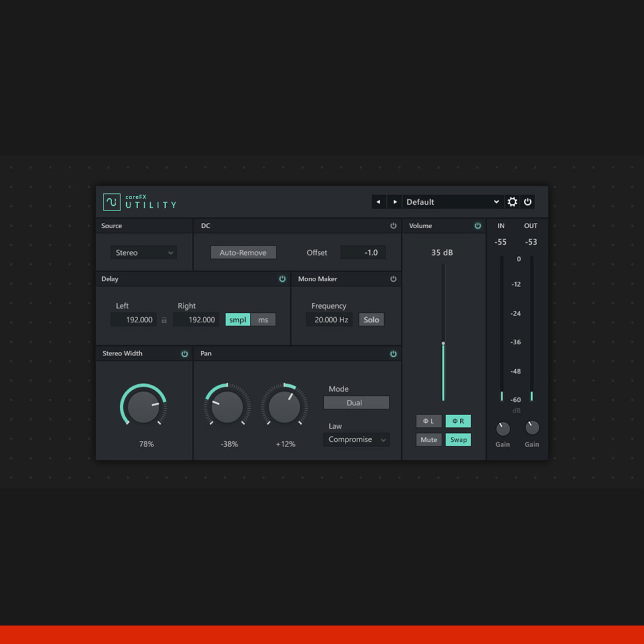The height and width of the screenshot is (644, 644).
Task: Open the pan Law Compromise dropdown
Action: 356,440
